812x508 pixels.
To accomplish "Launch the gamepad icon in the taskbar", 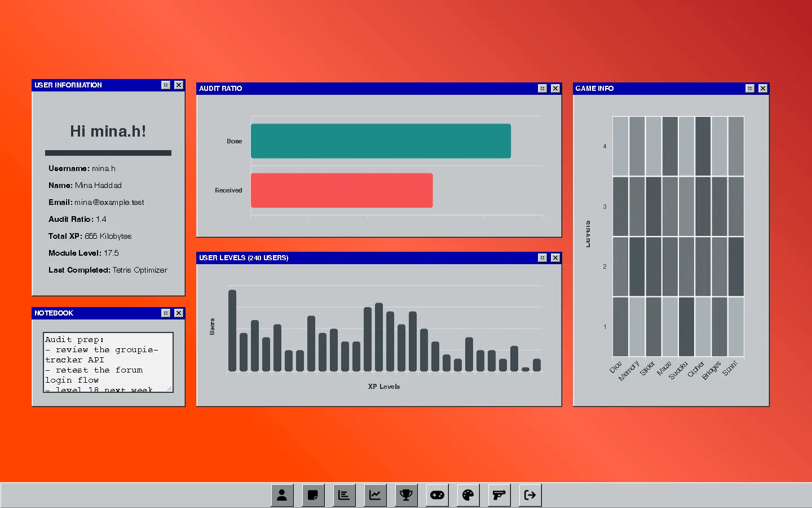I will pos(437,495).
